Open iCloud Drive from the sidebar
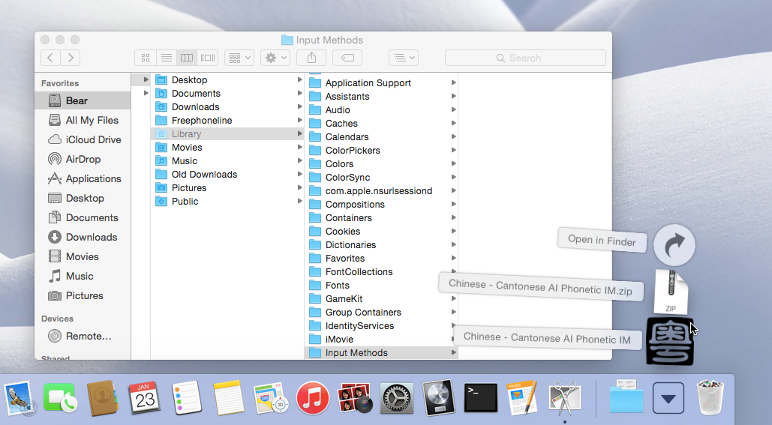 [93, 140]
